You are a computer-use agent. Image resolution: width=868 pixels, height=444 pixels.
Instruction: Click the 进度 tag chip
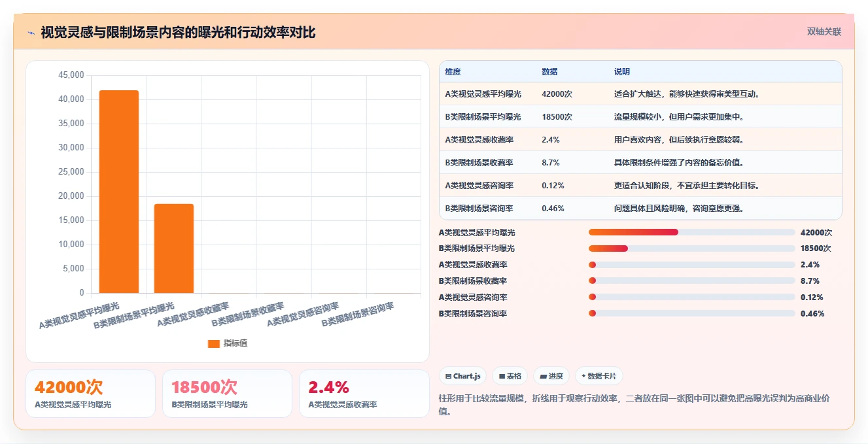tap(551, 376)
